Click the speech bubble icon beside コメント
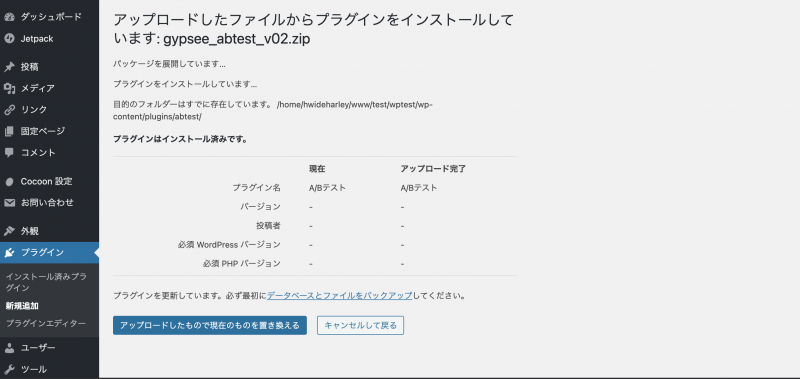This screenshot has height=379, width=800. tap(9, 153)
